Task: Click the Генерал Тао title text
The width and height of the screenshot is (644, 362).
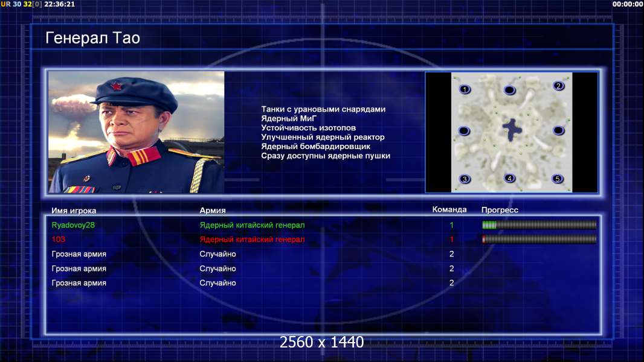Action: coord(93,38)
